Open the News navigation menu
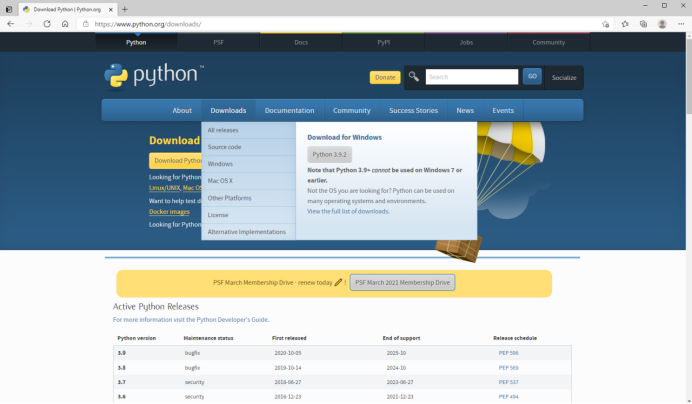 coord(465,110)
